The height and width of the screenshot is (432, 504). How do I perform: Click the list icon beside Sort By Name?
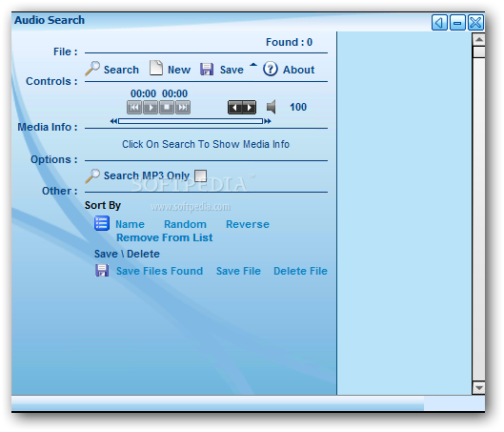click(x=102, y=223)
